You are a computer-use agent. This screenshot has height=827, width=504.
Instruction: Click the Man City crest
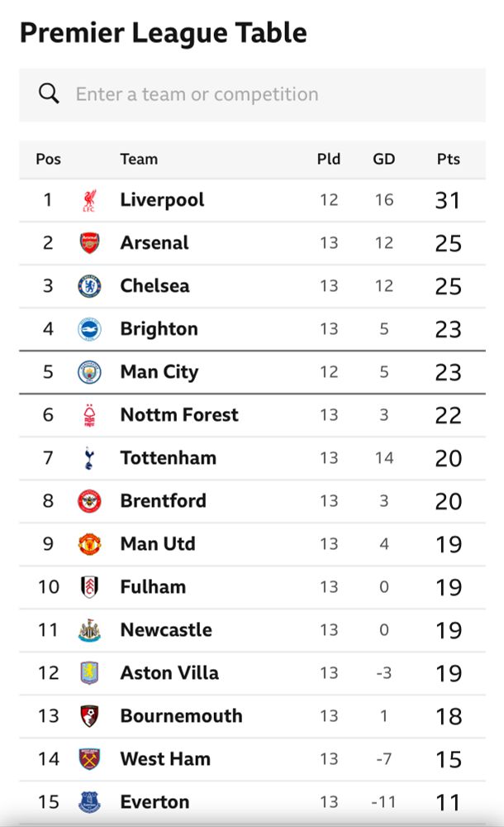[89, 372]
